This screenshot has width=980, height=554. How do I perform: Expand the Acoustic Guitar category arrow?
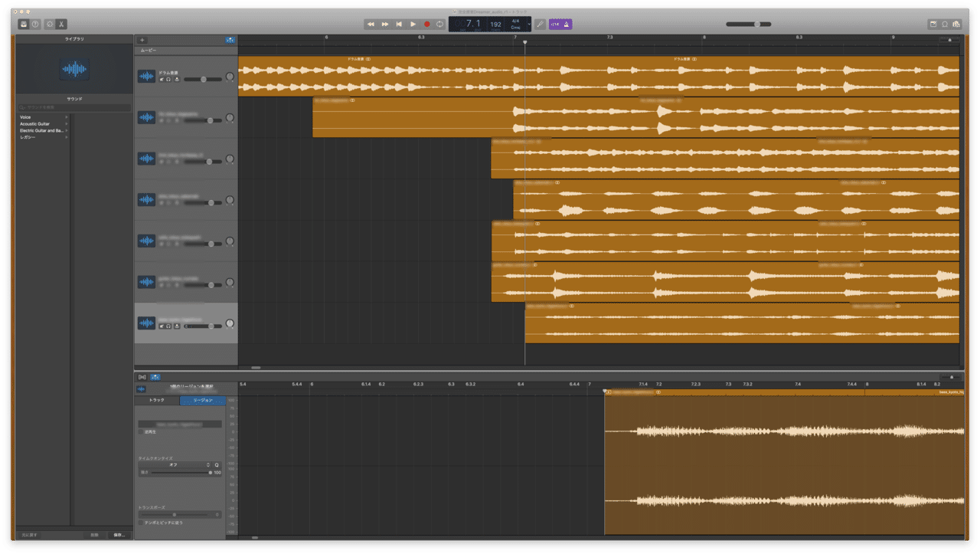(x=67, y=124)
